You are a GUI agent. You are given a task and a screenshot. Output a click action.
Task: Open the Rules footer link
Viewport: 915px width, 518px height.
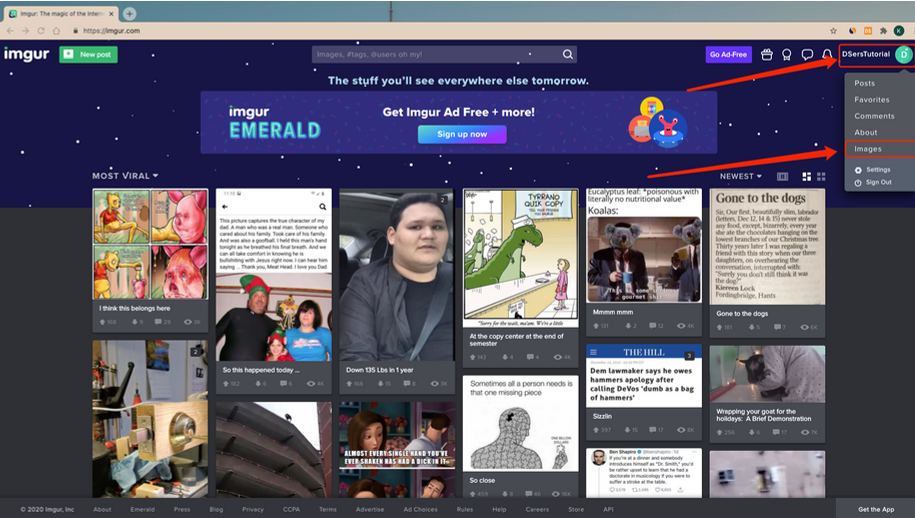pyautogui.click(x=465, y=509)
